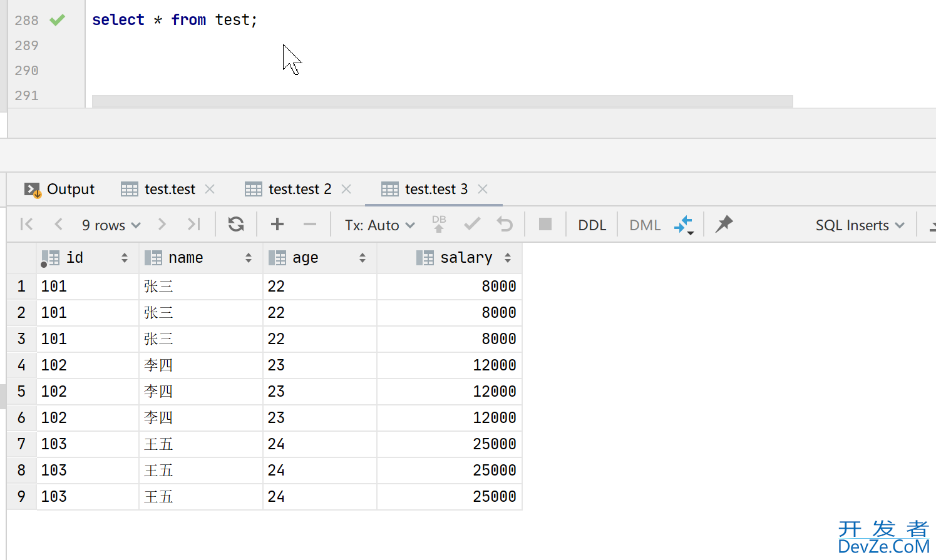
Task: Switch to the Output tab
Action: point(59,189)
